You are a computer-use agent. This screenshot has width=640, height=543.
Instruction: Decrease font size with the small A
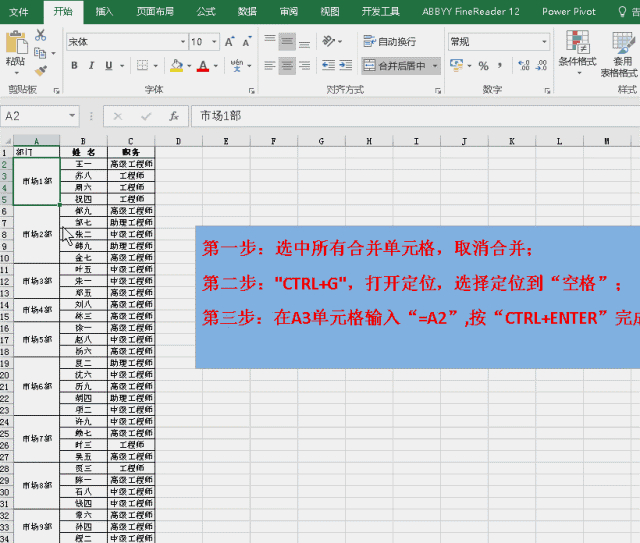point(247,42)
